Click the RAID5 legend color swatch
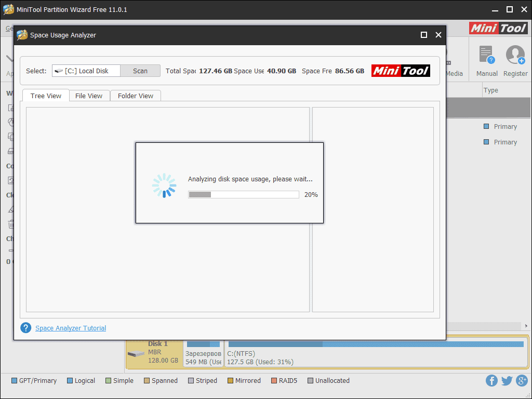 (274, 381)
